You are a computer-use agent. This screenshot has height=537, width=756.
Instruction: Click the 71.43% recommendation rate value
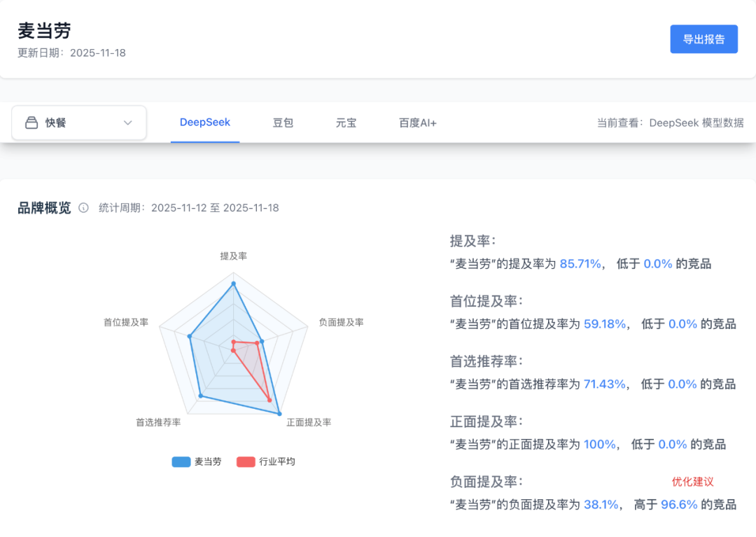pyautogui.click(x=605, y=384)
